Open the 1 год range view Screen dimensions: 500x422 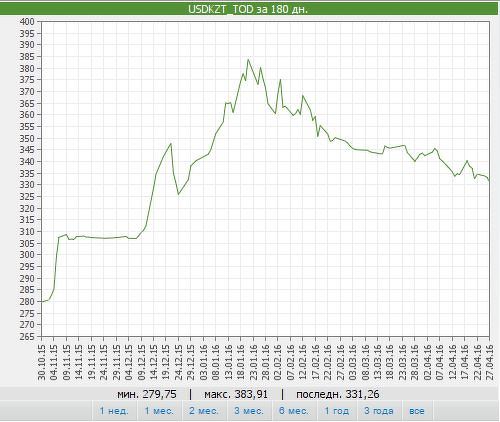point(337,411)
